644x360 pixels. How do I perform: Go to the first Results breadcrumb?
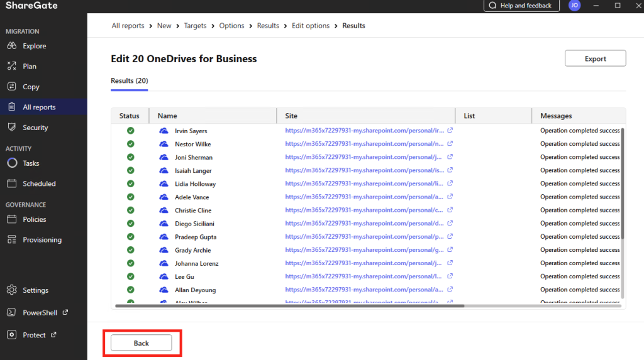click(x=268, y=26)
